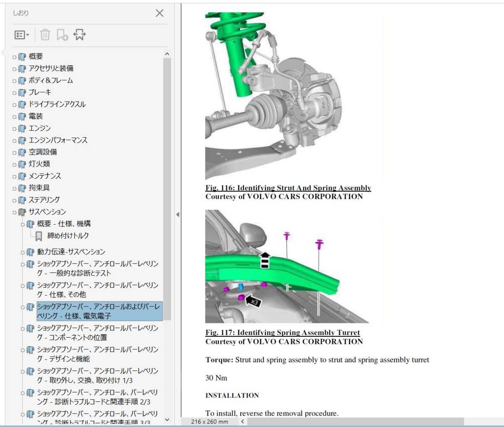
Task: Click the メンテナンス bookmark icon
Action: [x=22, y=176]
